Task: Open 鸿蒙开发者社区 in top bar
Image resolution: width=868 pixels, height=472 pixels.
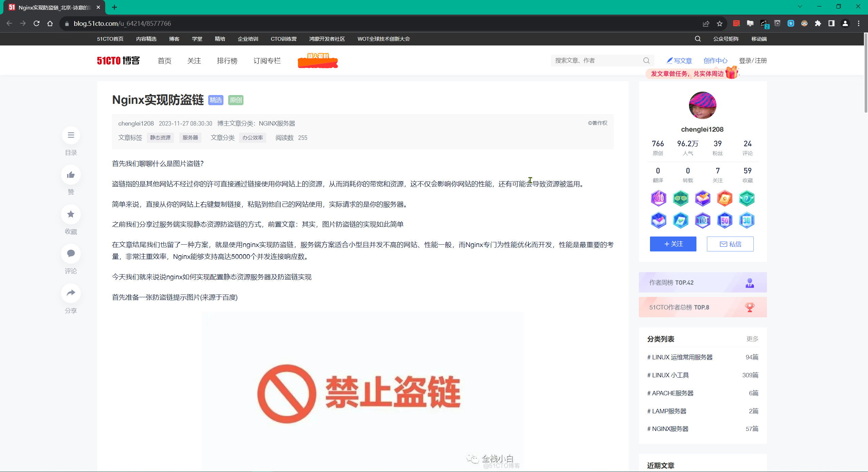Action: (327, 39)
